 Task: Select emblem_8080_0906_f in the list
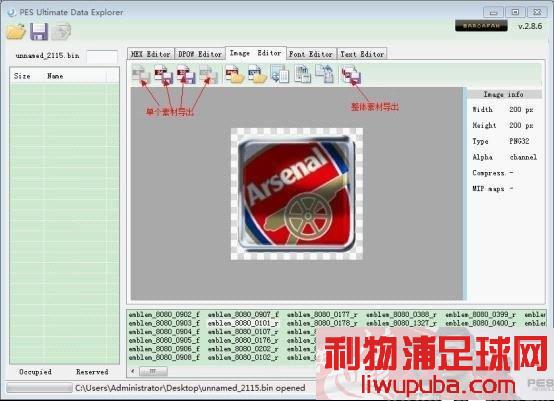(164, 349)
